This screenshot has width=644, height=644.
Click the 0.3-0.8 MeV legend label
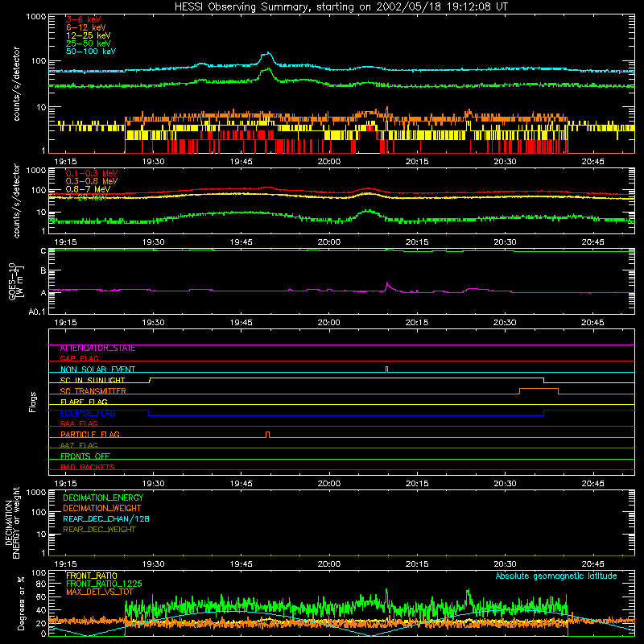[x=92, y=181]
